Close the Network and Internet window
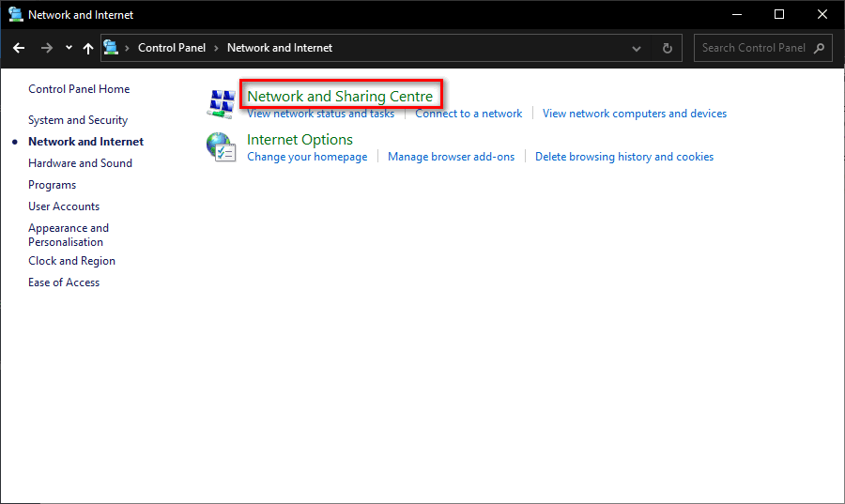 822,14
